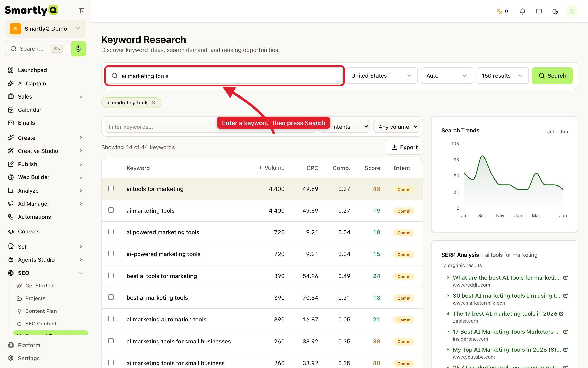Viewport: 588px width, 368px height.
Task: Check 'ai marketing automation tools' row
Action: click(111, 319)
